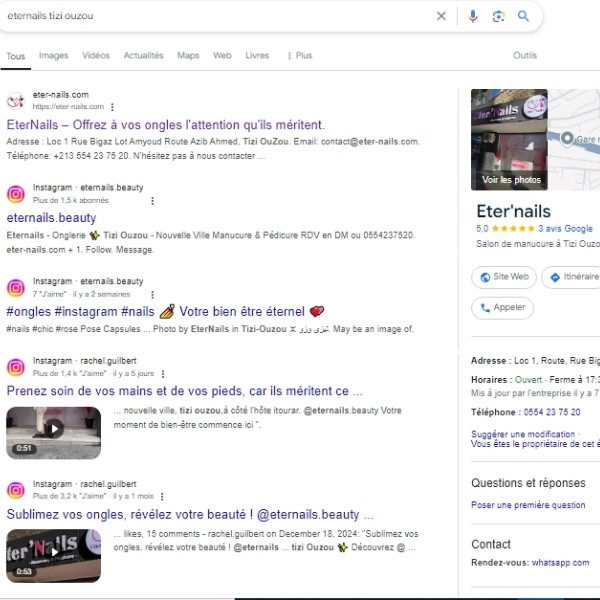Open Google Lens image search icon
The height and width of the screenshot is (600, 600).
click(498, 16)
